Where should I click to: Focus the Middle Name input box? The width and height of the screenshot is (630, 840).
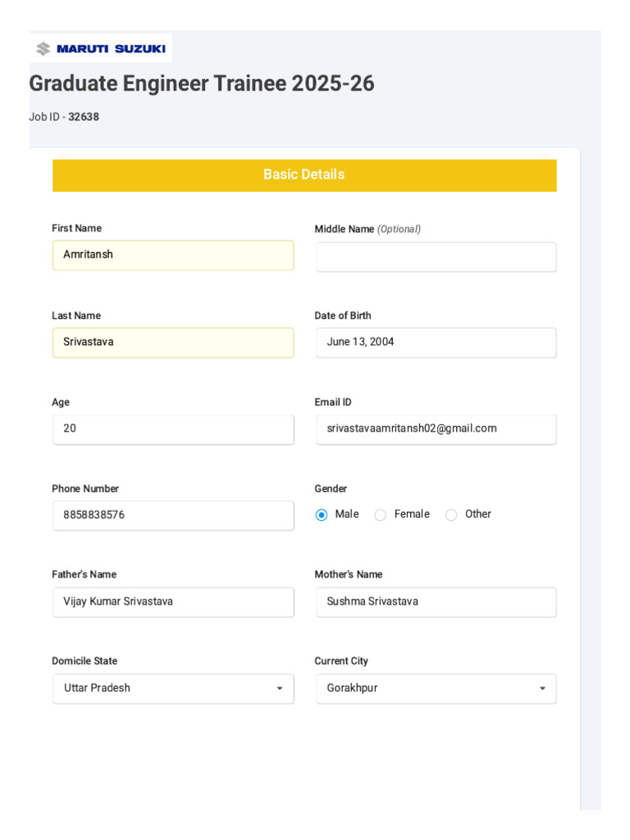click(x=436, y=257)
